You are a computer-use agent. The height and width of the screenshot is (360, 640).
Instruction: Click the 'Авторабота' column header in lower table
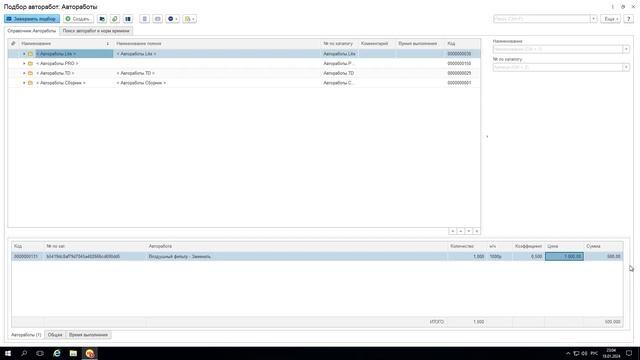[296, 247]
